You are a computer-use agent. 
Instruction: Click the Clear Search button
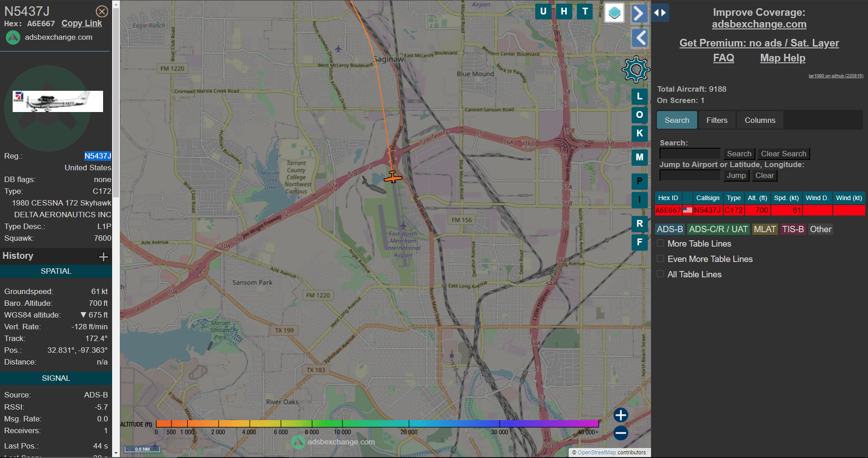[783, 154]
